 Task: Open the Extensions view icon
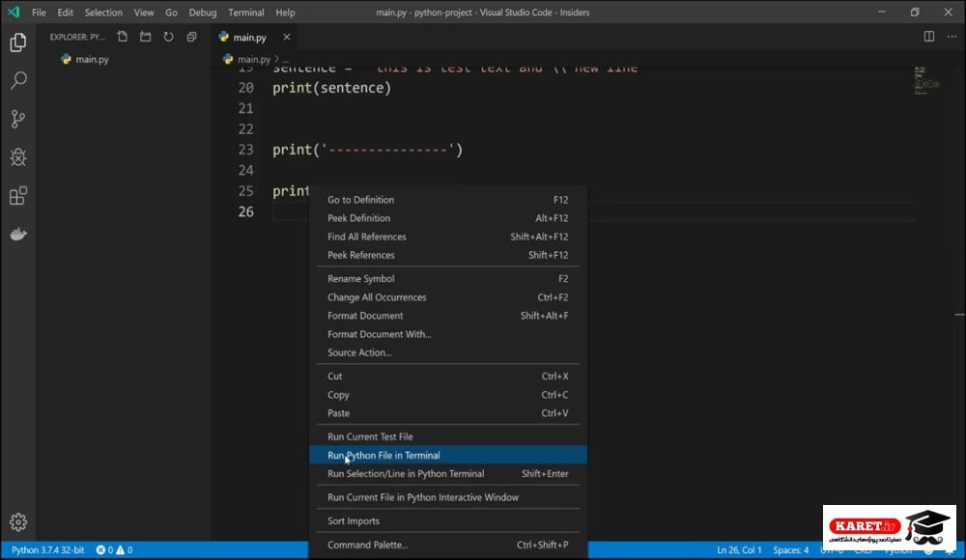[x=18, y=196]
